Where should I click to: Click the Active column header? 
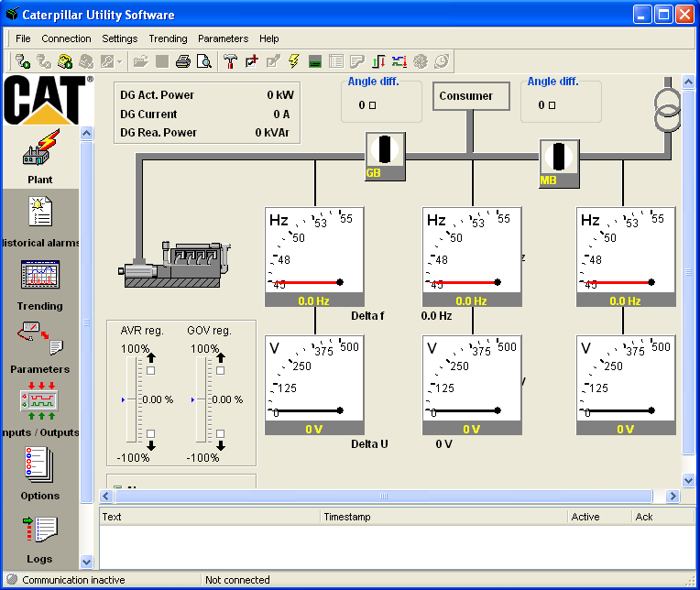pos(599,517)
